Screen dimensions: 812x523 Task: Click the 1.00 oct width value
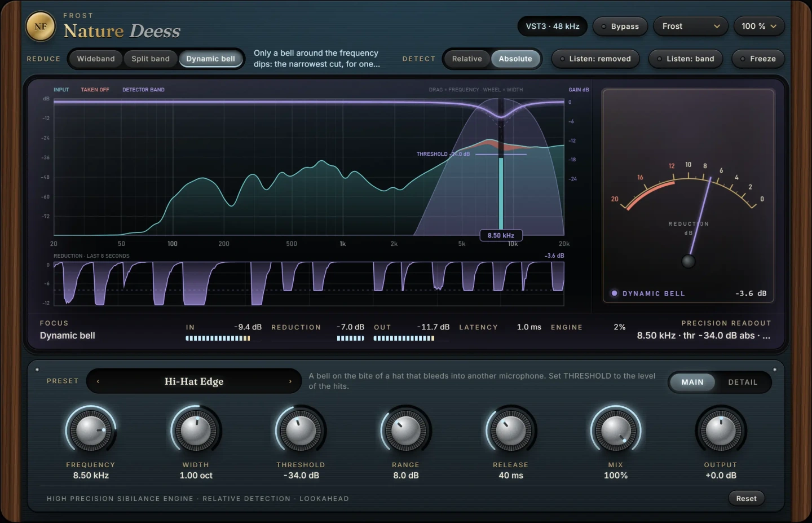tap(196, 476)
